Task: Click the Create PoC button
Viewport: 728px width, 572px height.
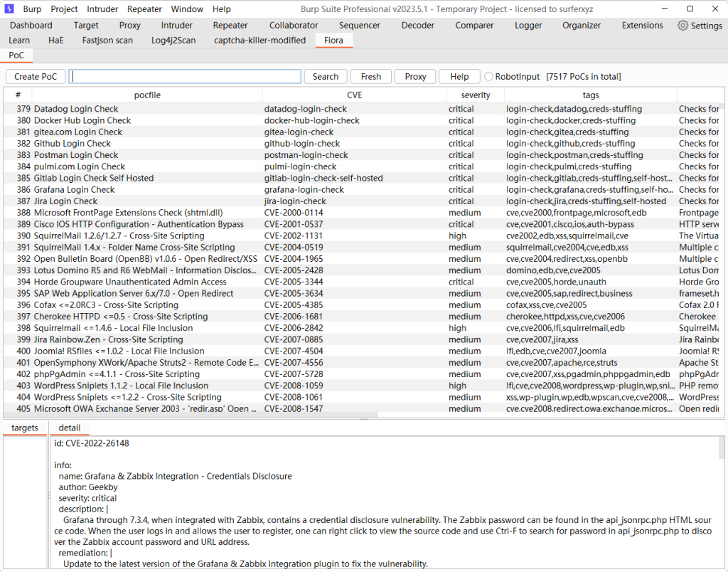Action: pos(36,77)
